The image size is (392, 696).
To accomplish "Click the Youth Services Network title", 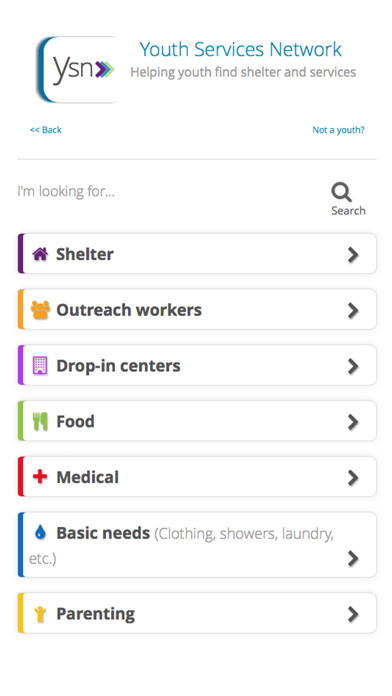I will (241, 49).
